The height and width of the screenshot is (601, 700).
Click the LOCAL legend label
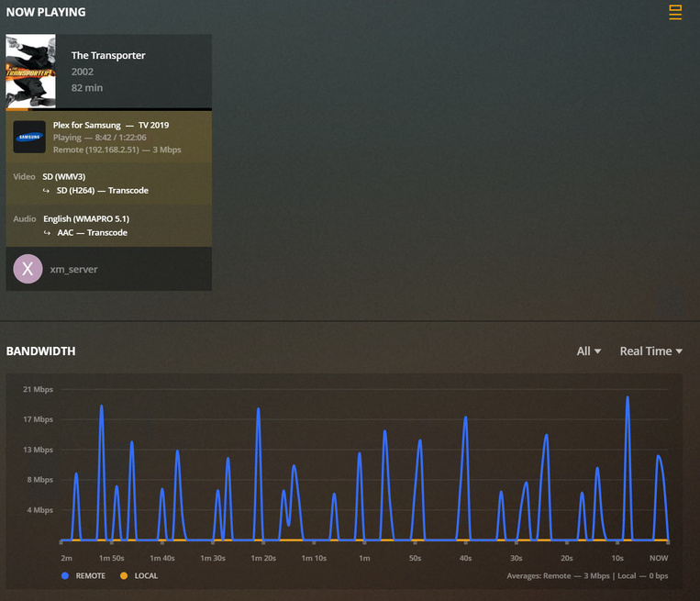146,576
